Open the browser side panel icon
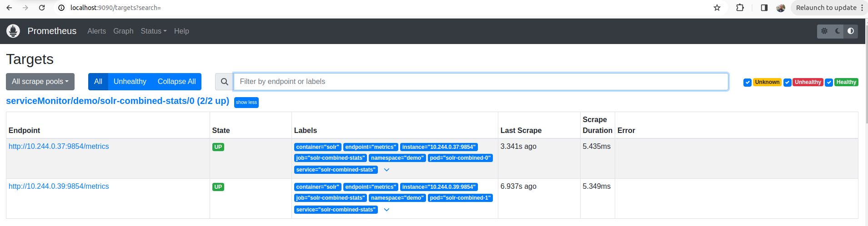Screen dimensions: 868x226 [764, 8]
